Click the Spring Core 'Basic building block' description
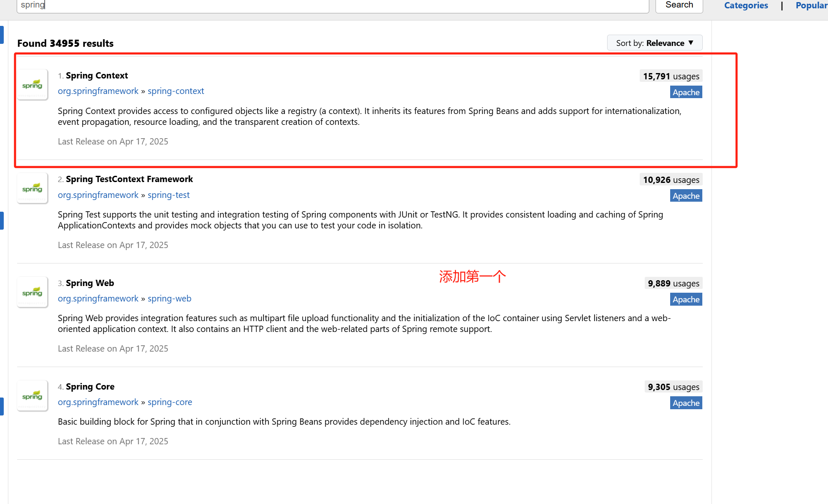Viewport: 828px width, 504px height. pyautogui.click(x=284, y=422)
